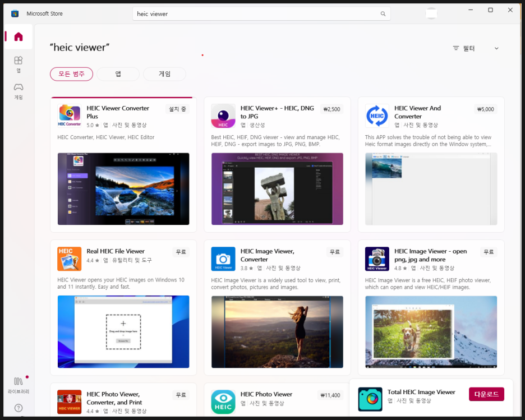Click the HEIC Photo Viewer title

tap(266, 394)
